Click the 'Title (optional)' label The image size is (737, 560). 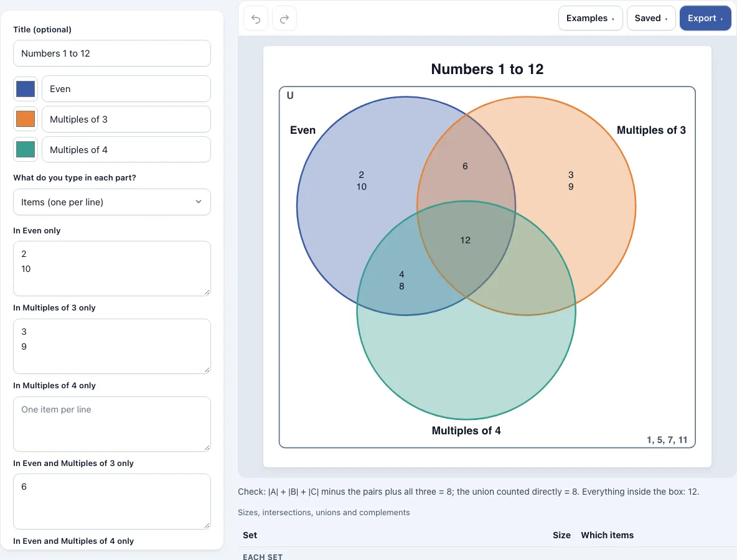pos(42,30)
